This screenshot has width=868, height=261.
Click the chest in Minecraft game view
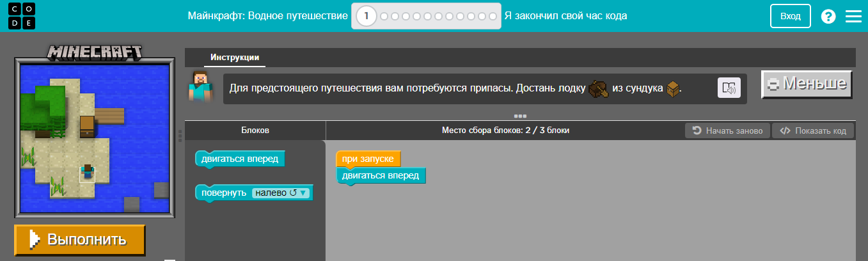[x=88, y=125]
